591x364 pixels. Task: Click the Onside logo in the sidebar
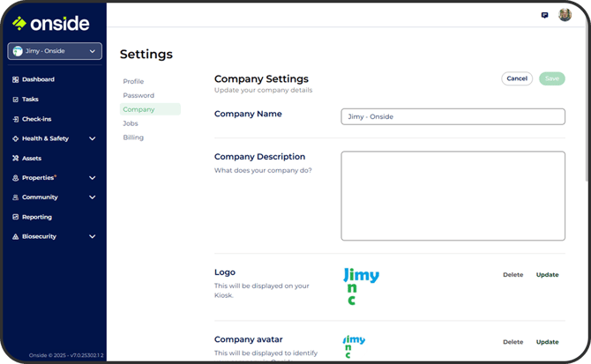[x=51, y=23]
